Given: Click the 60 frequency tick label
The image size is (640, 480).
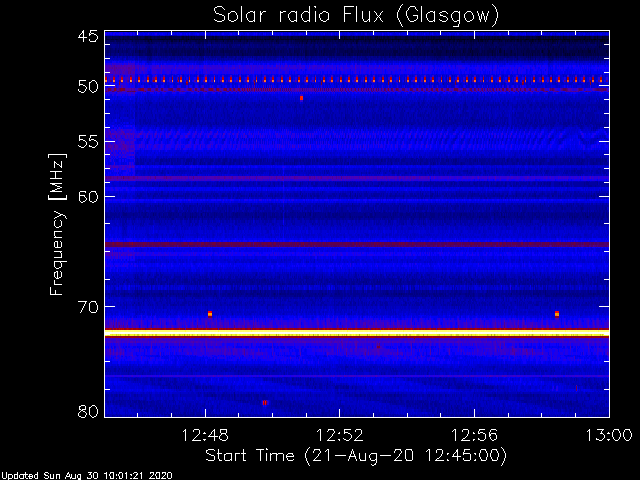Looking at the screenshot, I should 88,197.
